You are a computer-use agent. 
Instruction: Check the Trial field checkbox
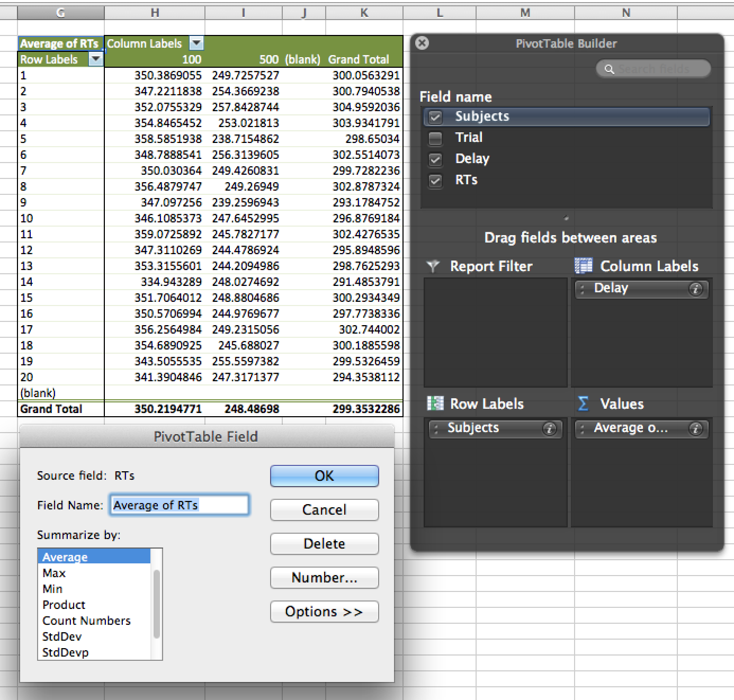[435, 138]
